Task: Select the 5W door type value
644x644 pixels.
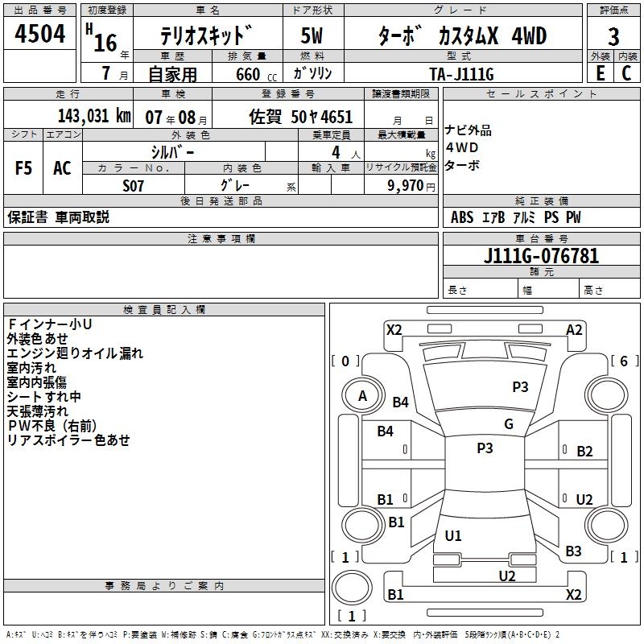Action: pos(312,35)
